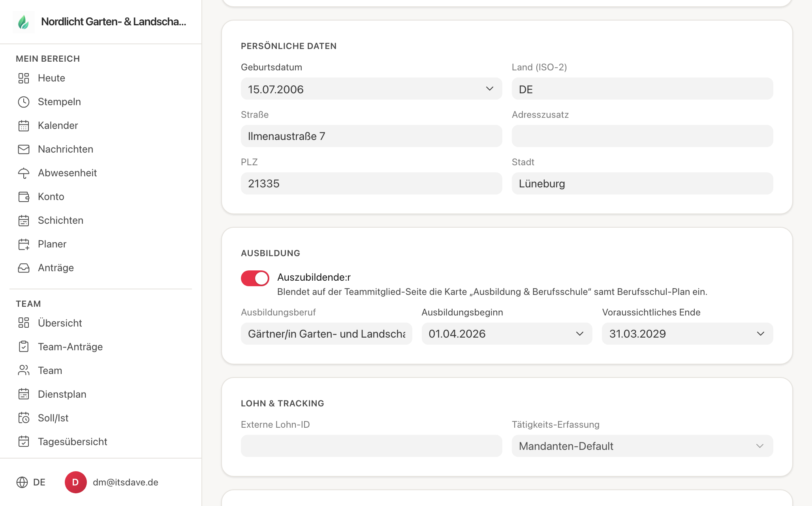The image size is (812, 506).
Task: Open the Geburtsdatum date dropdown
Action: (x=371, y=89)
